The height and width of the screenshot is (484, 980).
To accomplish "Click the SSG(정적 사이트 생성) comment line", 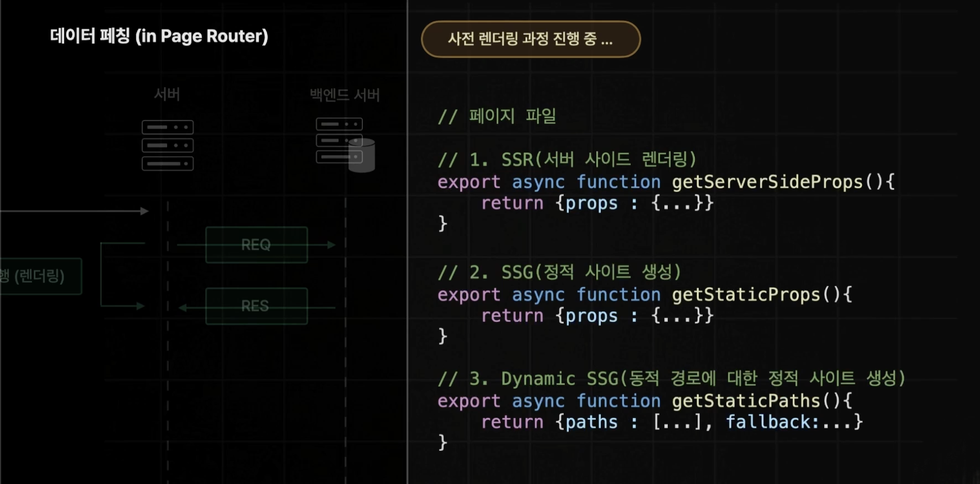I will [560, 272].
